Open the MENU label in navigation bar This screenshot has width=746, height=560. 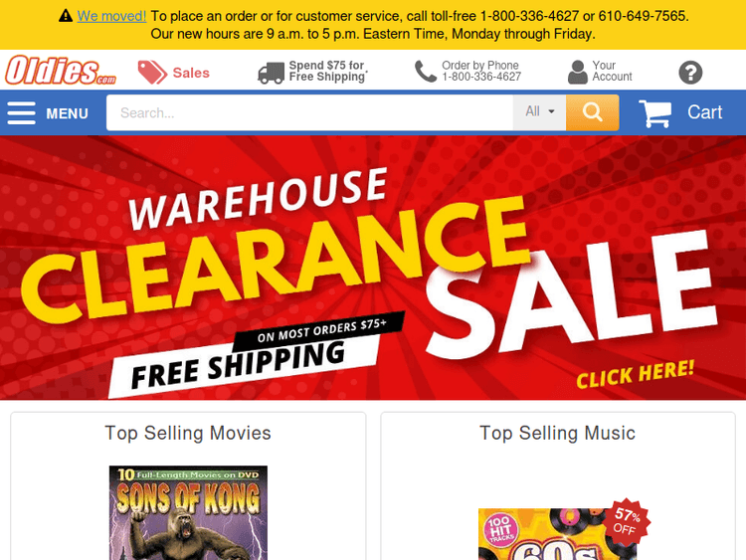(67, 113)
